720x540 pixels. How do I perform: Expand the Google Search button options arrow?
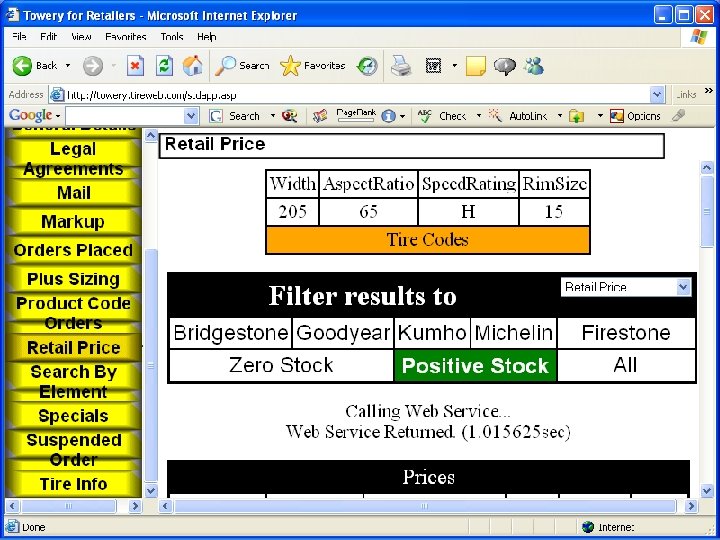[273, 116]
